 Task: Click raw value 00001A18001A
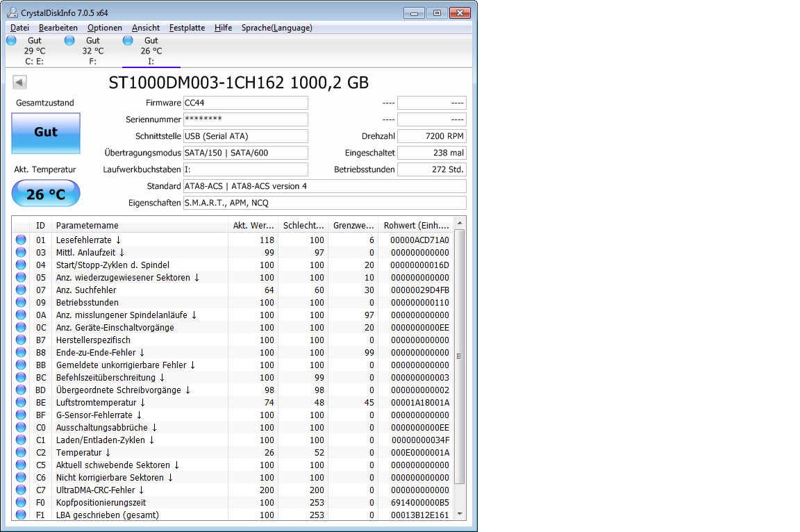[420, 402]
